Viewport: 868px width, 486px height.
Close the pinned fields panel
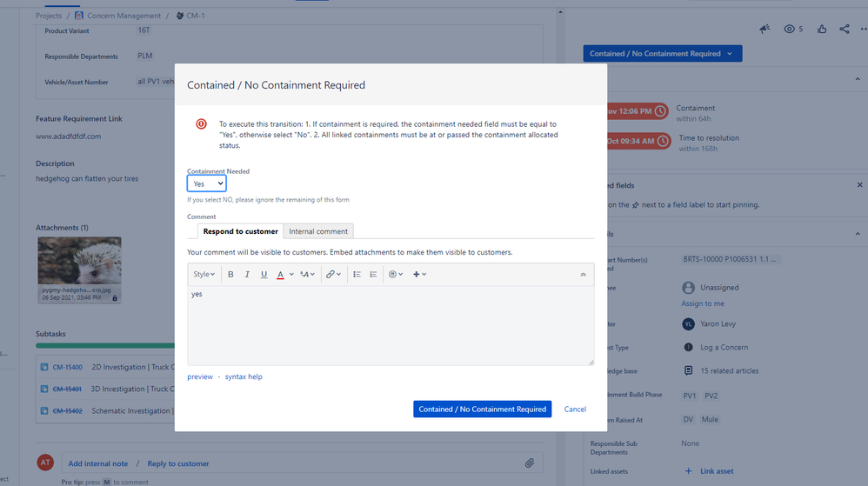pyautogui.click(x=859, y=185)
